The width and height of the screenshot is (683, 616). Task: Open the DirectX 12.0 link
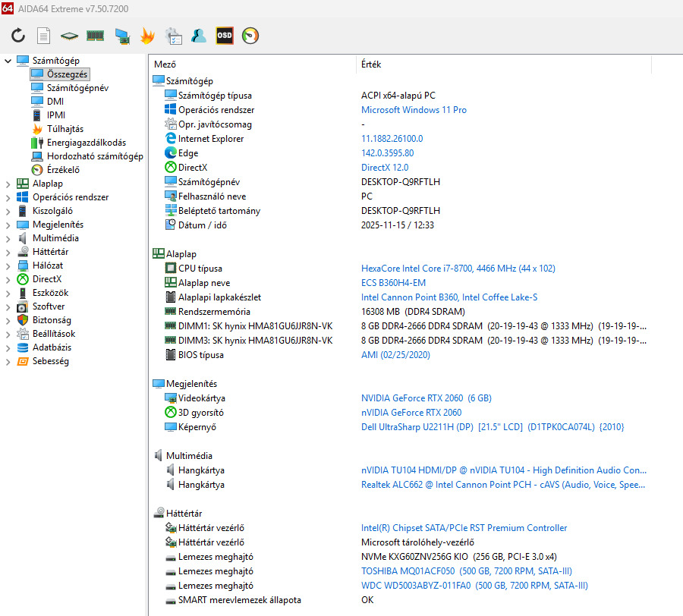click(385, 167)
